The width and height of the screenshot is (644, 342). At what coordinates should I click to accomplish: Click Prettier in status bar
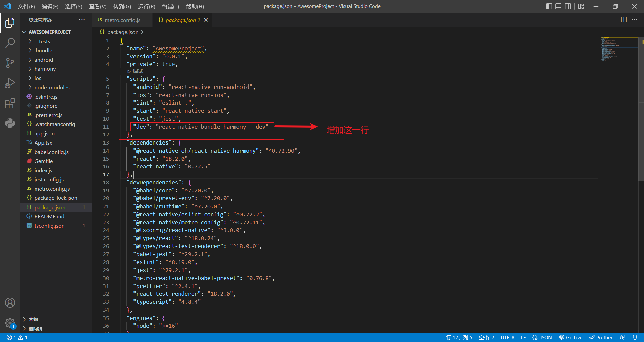coord(601,337)
